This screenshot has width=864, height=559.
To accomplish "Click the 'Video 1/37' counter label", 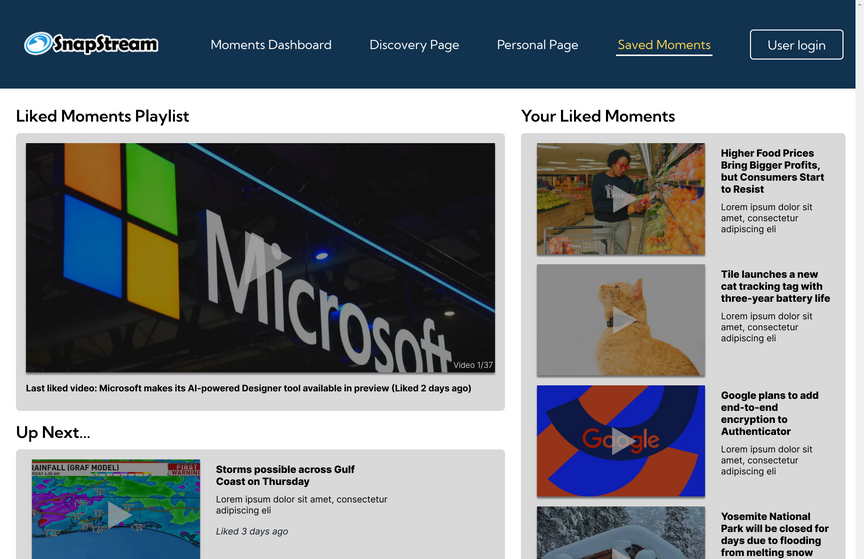I will 473,365.
